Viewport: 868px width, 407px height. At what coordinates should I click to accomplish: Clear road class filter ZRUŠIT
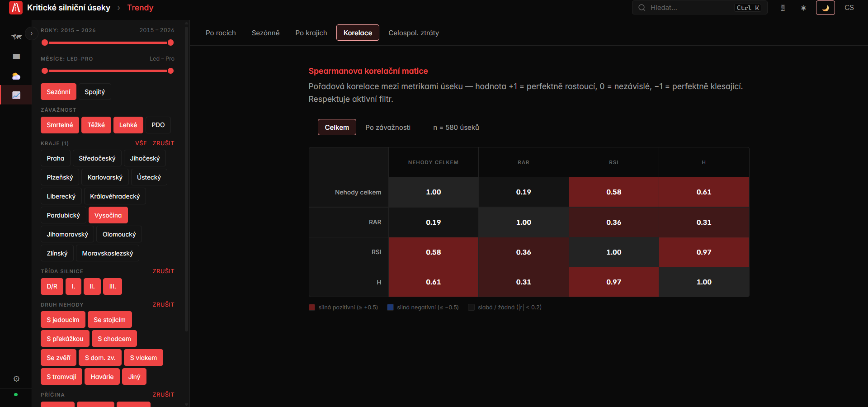(163, 271)
